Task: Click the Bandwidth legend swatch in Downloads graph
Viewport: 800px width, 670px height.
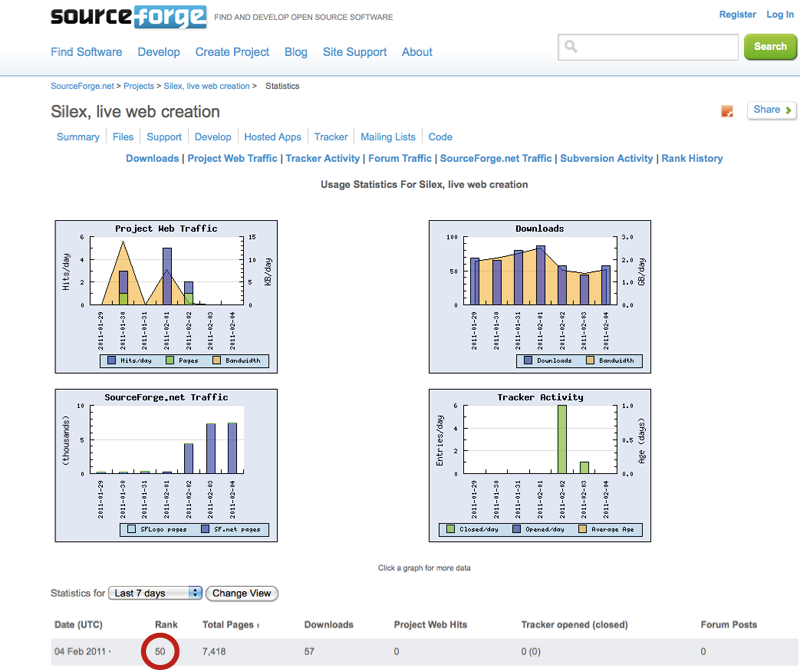Action: pos(590,360)
